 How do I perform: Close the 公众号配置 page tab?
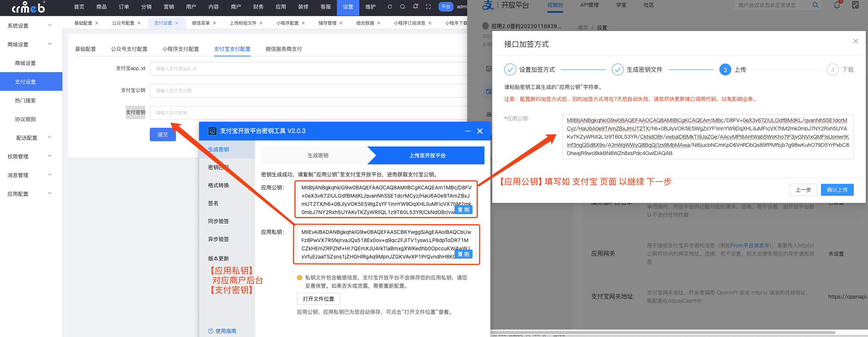[x=139, y=23]
